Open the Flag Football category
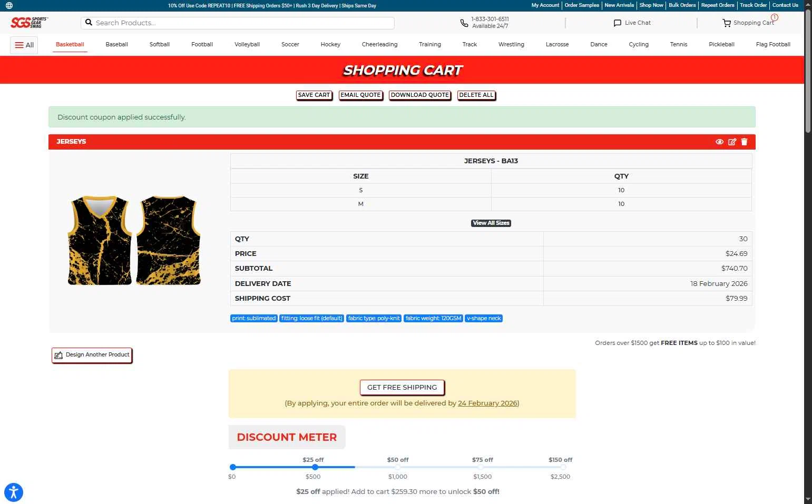 (773, 44)
